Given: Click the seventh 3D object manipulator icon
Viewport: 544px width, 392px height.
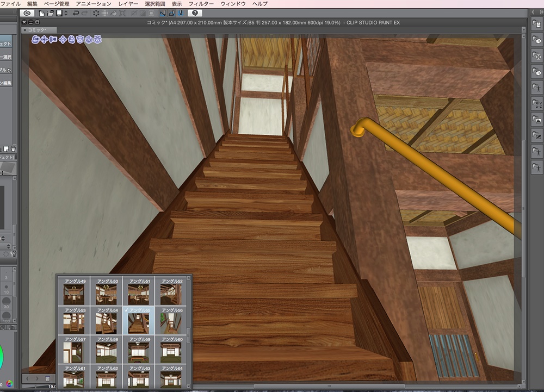Looking at the screenshot, I should (89, 40).
